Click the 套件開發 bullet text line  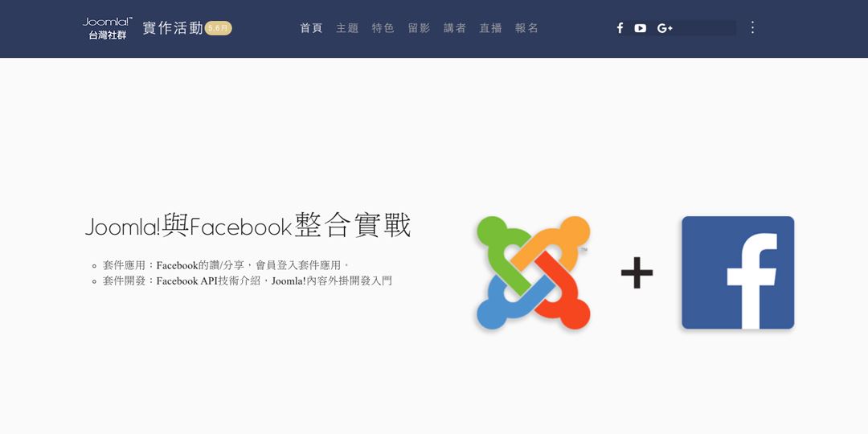247,280
